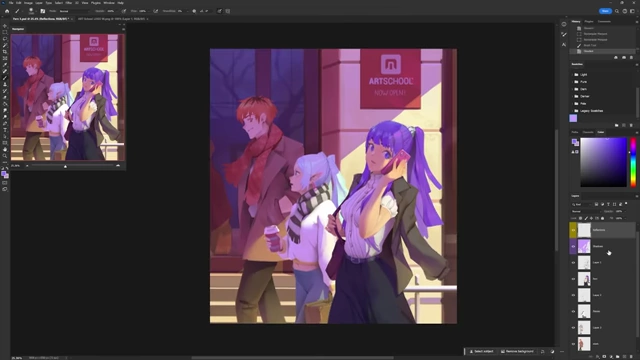Select the Eyedropper tool
Image resolution: width=640 pixels, height=360 pixels.
click(5, 65)
